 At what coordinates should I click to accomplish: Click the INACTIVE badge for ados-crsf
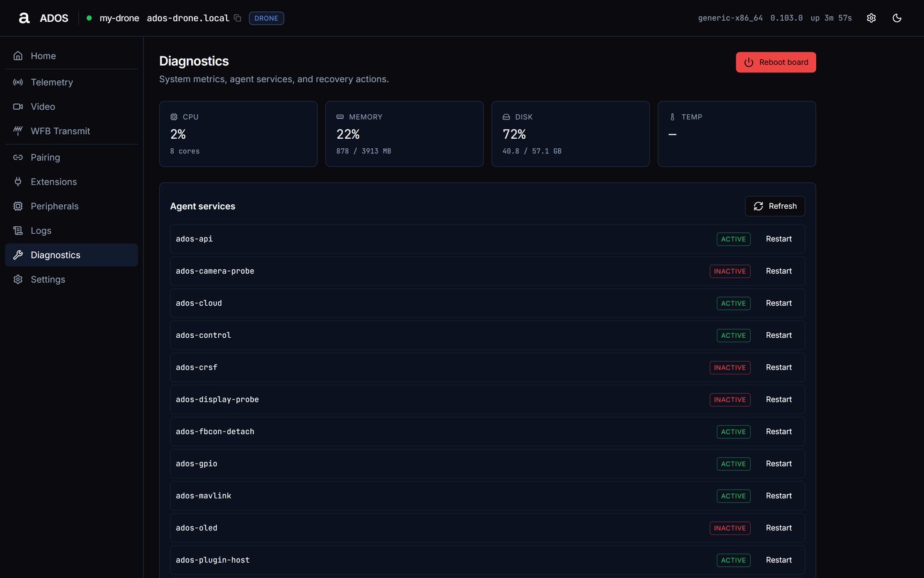click(730, 367)
